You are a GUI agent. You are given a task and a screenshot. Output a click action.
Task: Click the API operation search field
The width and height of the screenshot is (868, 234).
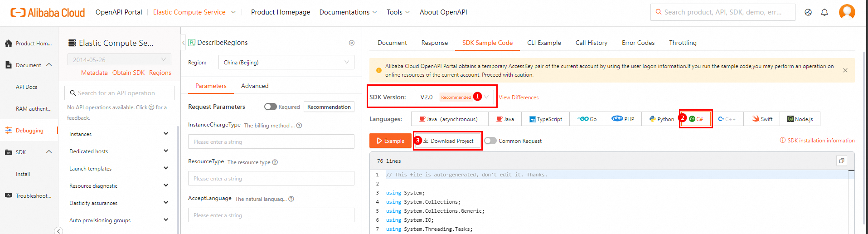click(120, 93)
